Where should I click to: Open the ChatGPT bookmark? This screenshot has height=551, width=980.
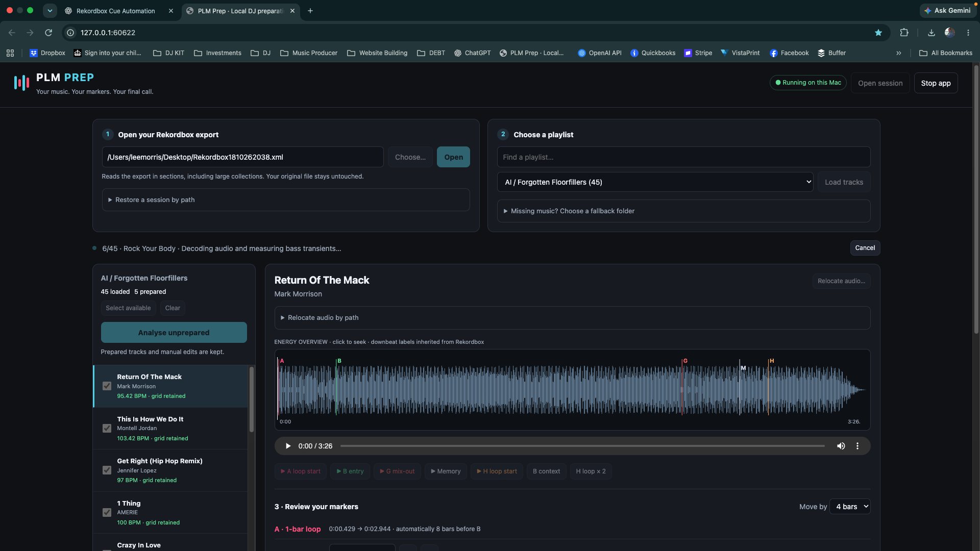pyautogui.click(x=472, y=53)
